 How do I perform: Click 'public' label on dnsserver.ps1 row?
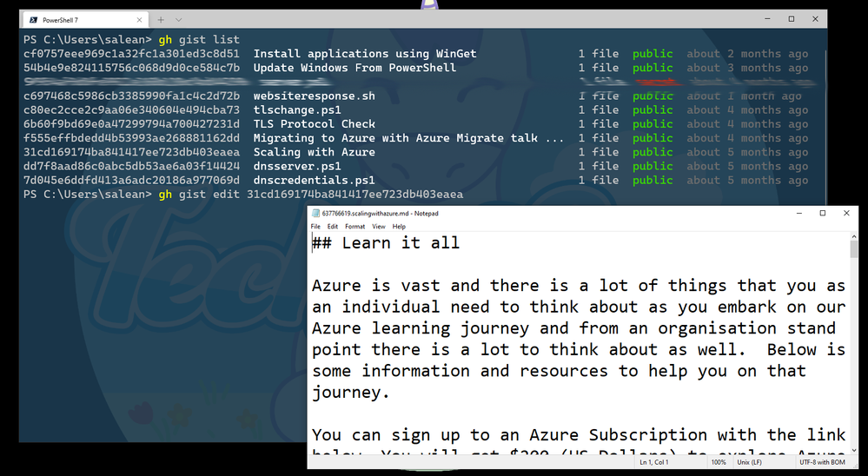point(653,166)
